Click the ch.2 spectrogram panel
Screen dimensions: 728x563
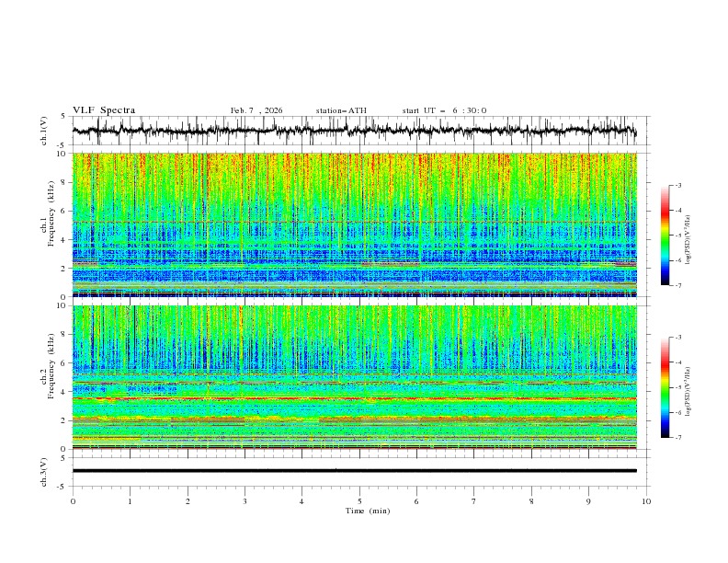[355, 377]
